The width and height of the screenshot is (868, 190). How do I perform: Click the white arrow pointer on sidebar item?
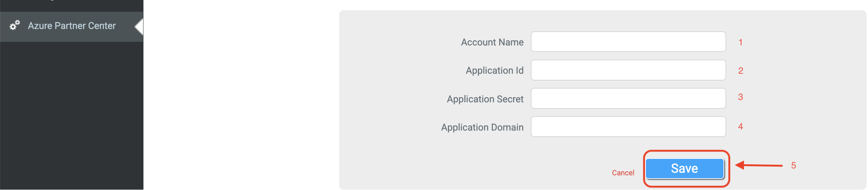pos(139,27)
